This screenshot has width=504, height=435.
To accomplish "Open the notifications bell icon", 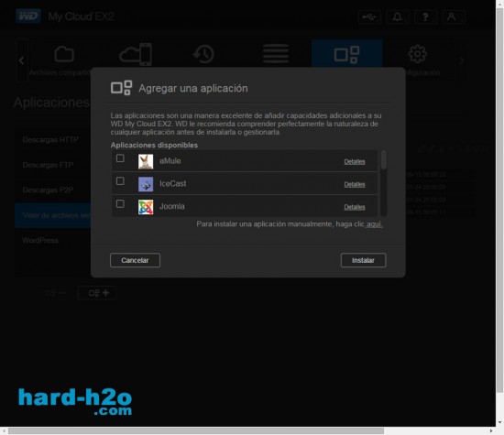I will click(x=398, y=17).
